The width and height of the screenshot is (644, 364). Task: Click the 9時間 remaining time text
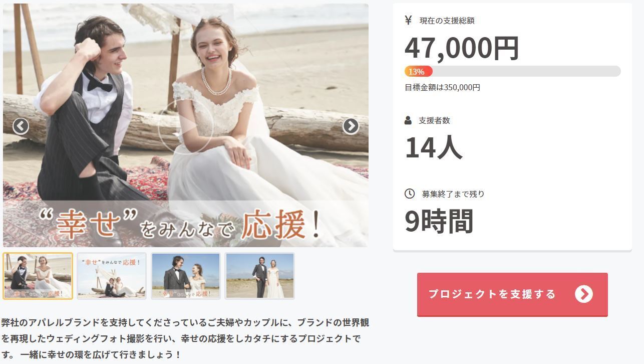click(x=439, y=221)
